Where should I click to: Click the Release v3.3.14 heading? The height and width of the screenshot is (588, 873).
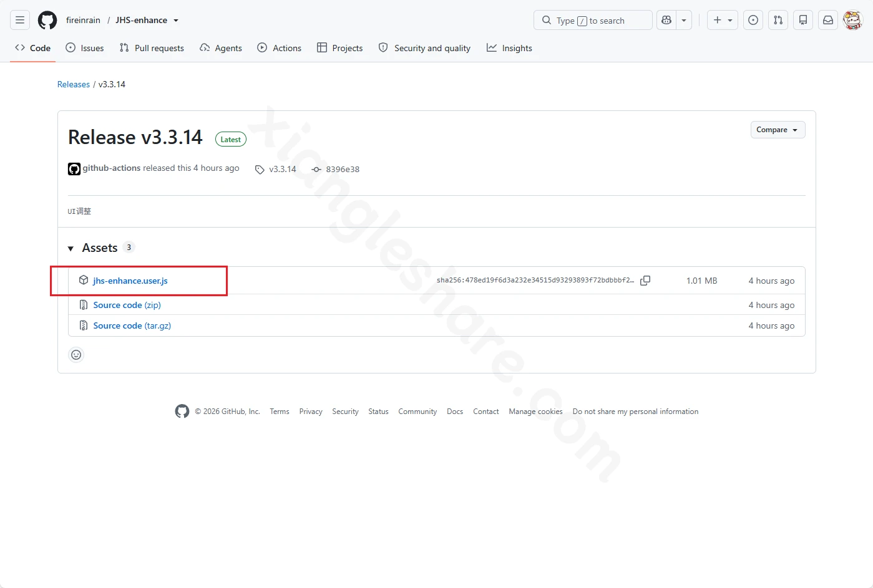[x=135, y=137]
